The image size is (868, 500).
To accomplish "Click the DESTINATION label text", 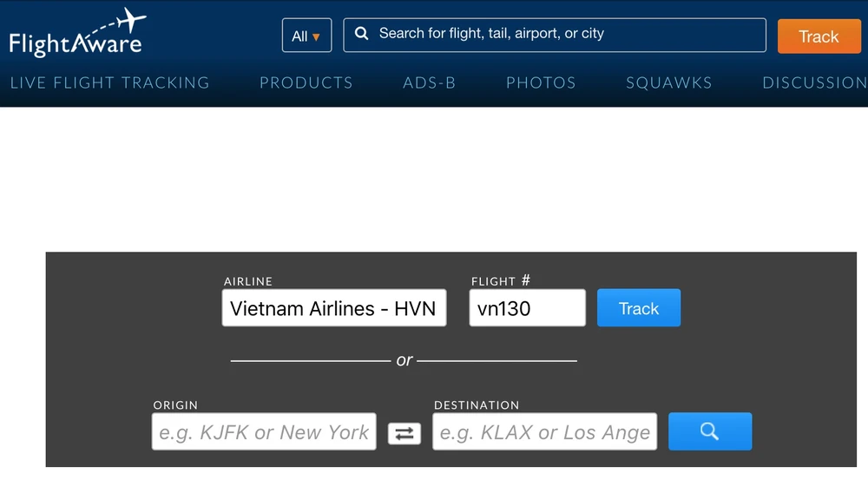I will coord(477,405).
